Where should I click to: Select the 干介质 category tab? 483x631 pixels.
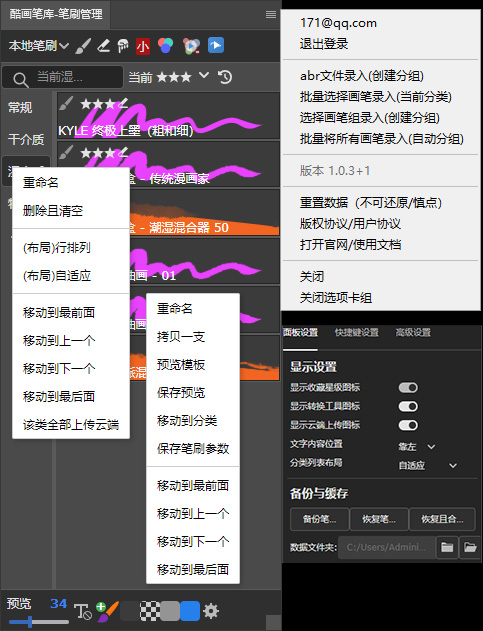tap(26, 140)
